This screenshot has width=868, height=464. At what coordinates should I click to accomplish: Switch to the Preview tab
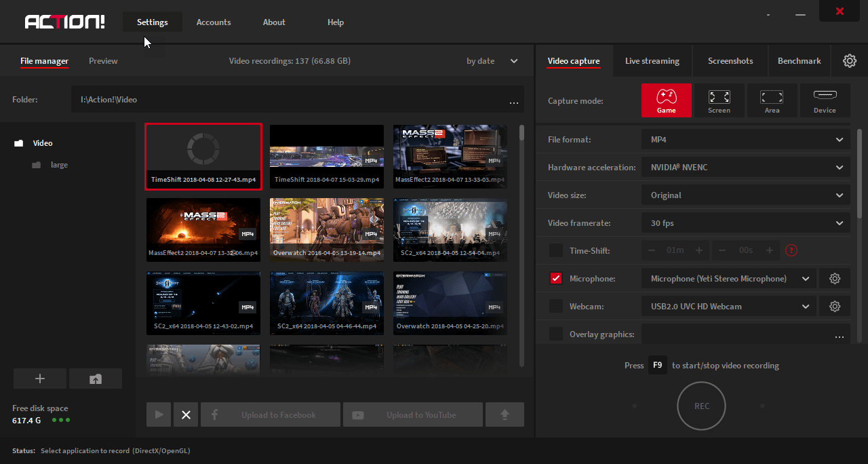pos(103,61)
